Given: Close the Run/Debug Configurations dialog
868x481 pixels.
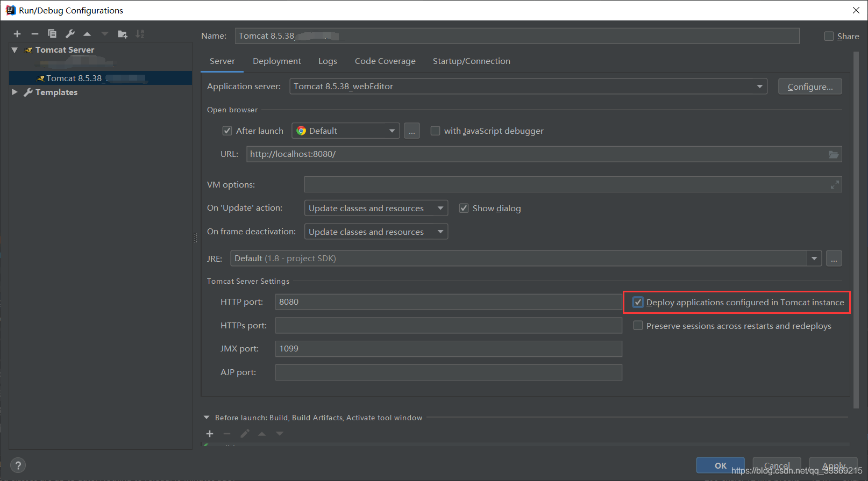Looking at the screenshot, I should (x=856, y=10).
